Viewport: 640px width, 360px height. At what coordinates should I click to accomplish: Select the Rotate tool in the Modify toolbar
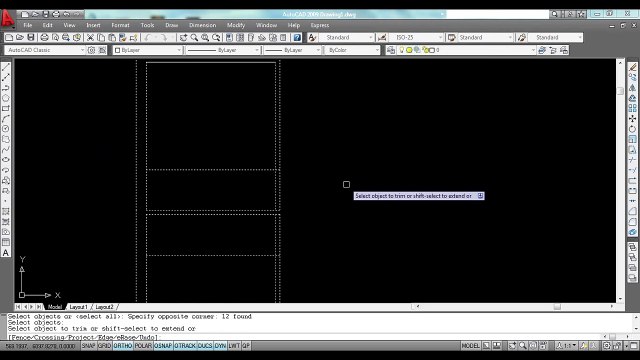click(x=632, y=129)
